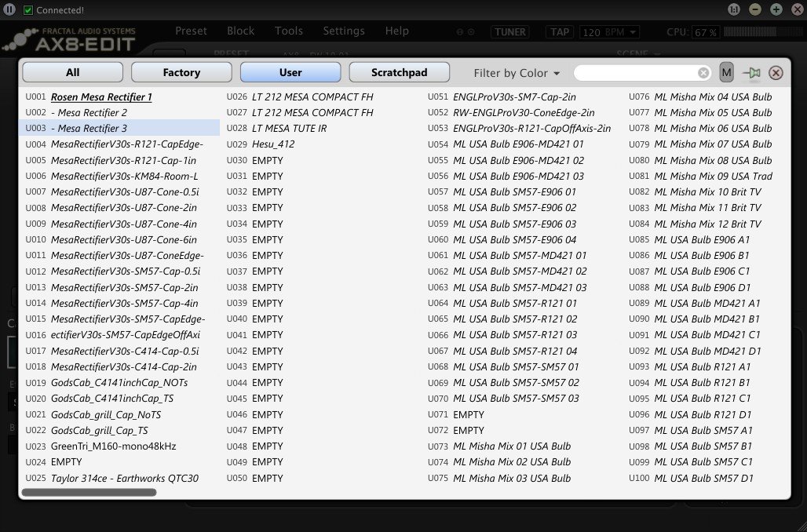
Task: Select the User tab
Action: [290, 72]
